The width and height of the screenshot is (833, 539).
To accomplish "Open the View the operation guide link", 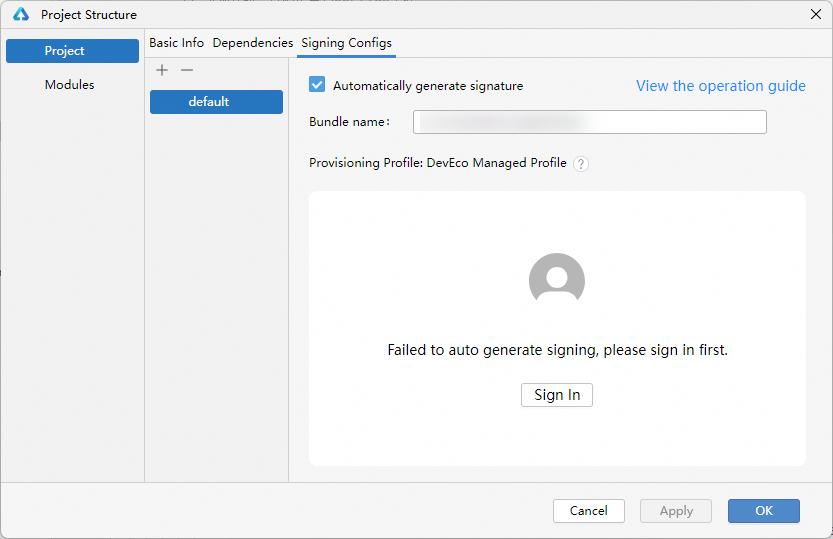I will click(x=720, y=86).
